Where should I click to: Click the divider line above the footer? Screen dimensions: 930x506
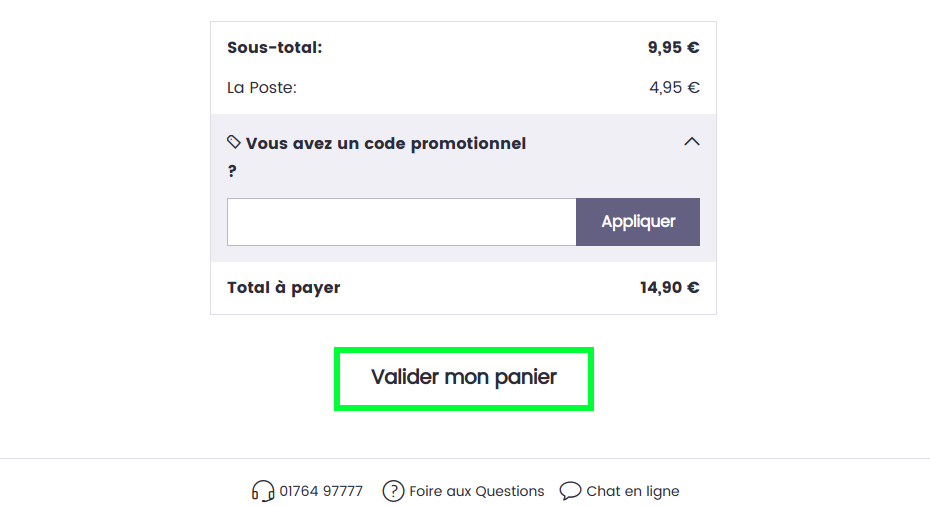point(465,459)
